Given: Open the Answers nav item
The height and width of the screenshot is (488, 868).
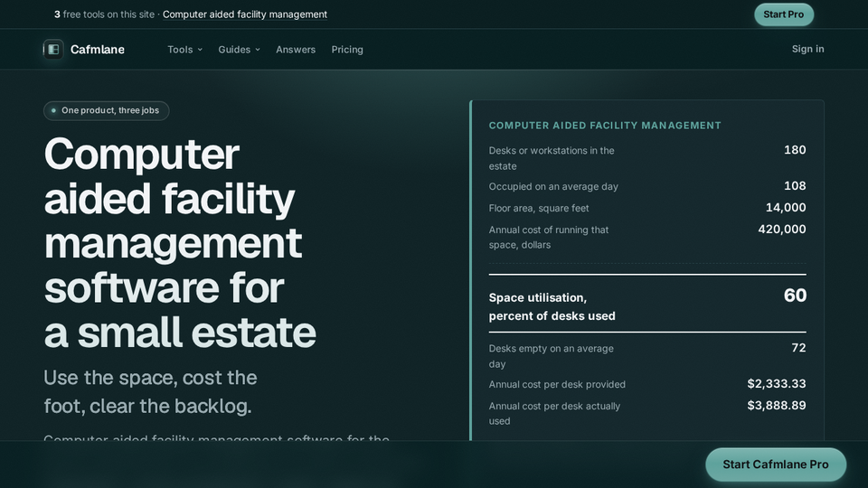Looking at the screenshot, I should pyautogui.click(x=296, y=49).
